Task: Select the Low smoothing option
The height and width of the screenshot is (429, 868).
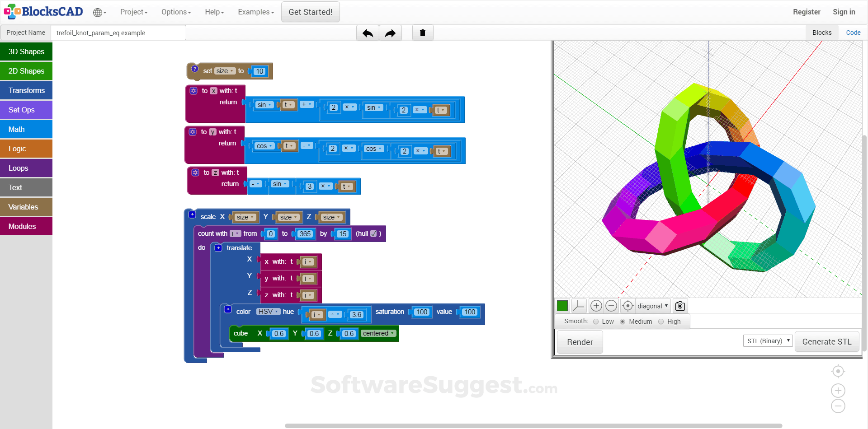Action: click(x=596, y=322)
